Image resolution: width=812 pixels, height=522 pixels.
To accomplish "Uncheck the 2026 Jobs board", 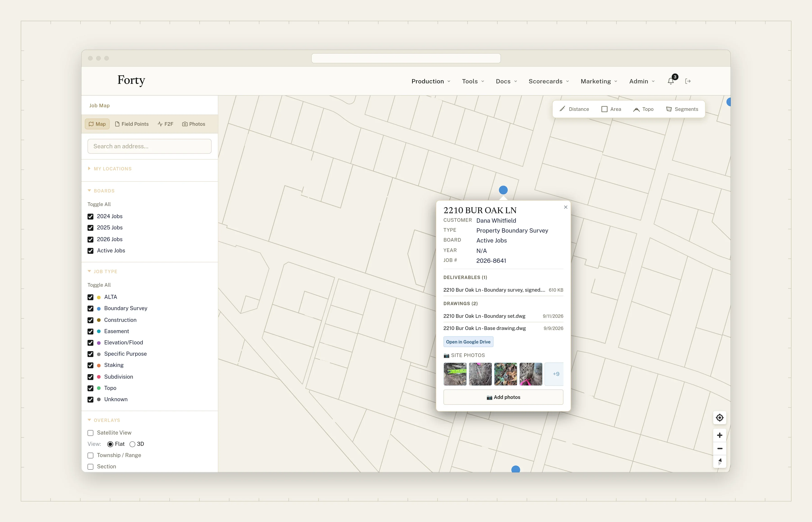I will pyautogui.click(x=91, y=239).
